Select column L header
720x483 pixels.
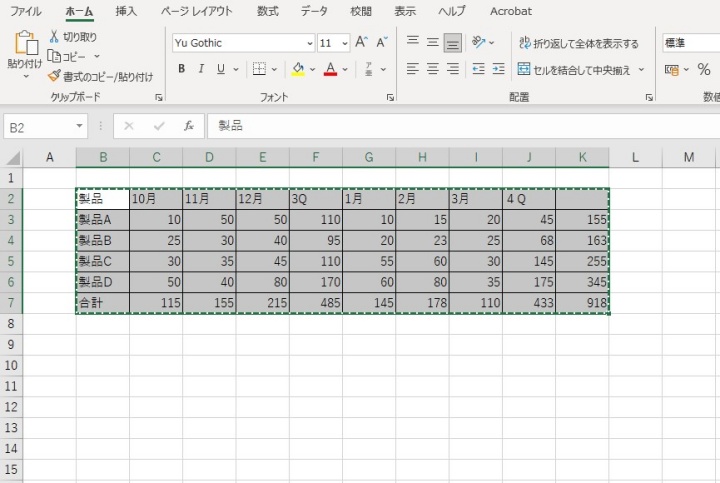point(636,157)
